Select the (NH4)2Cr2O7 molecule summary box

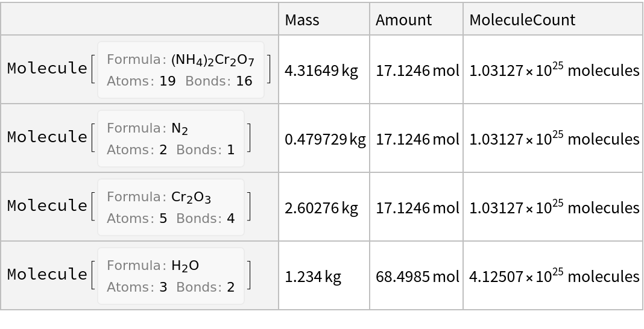tap(181, 70)
